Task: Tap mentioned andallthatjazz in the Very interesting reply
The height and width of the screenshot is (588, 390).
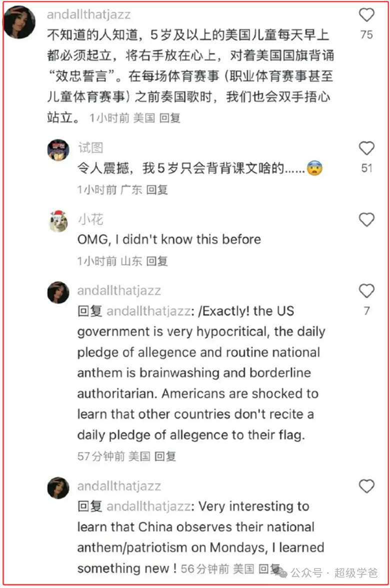Action: pos(148,507)
